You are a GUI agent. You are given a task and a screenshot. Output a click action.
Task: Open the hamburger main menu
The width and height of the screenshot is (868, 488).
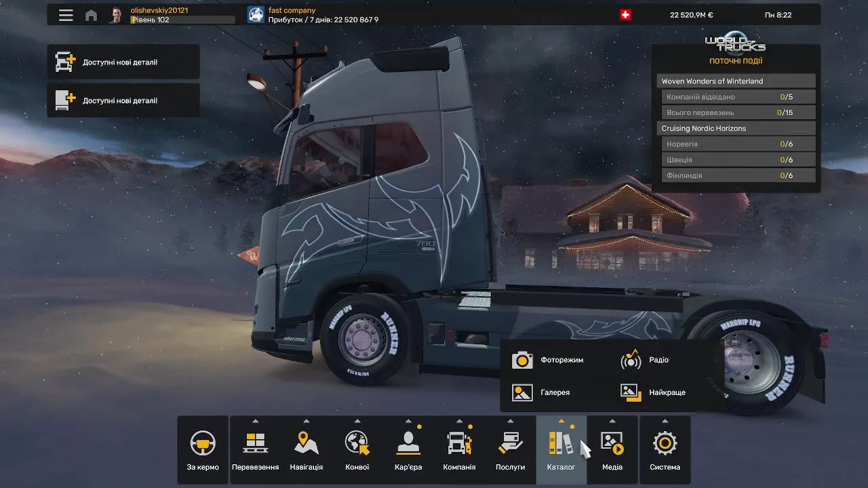pos(66,15)
